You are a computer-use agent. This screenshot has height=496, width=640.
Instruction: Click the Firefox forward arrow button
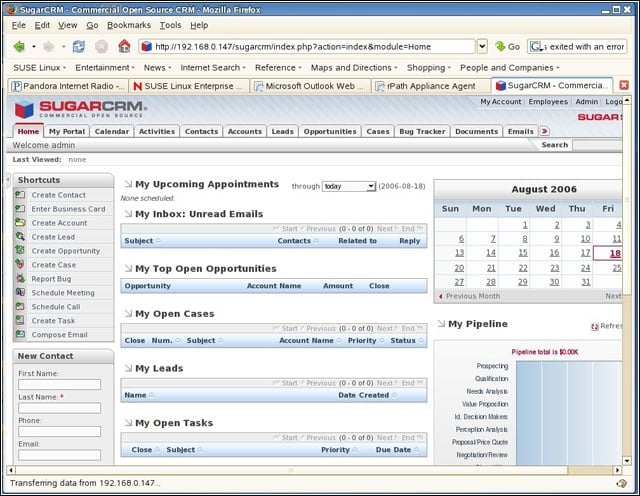(49, 47)
